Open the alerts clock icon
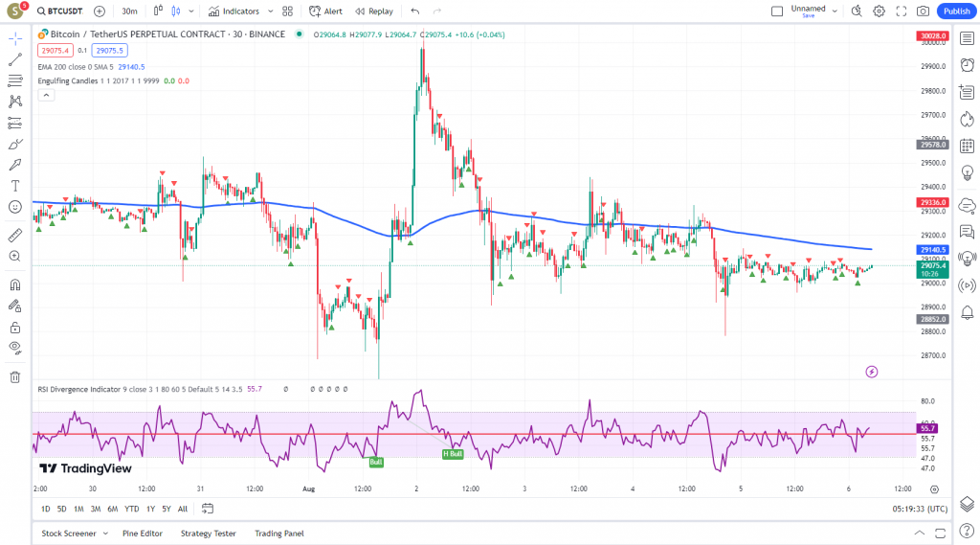The height and width of the screenshot is (545, 980). (967, 65)
